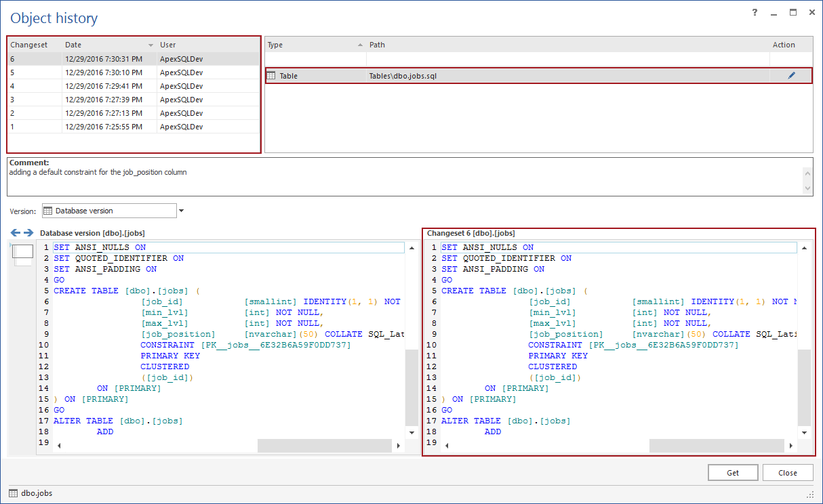Click the database icon inside the Version box
The width and height of the screenshot is (823, 504).
[47, 211]
